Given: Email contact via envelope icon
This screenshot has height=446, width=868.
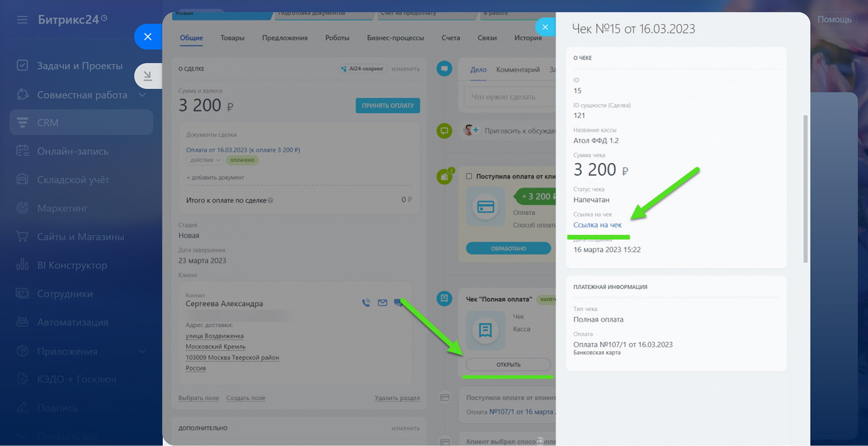Looking at the screenshot, I should point(382,303).
